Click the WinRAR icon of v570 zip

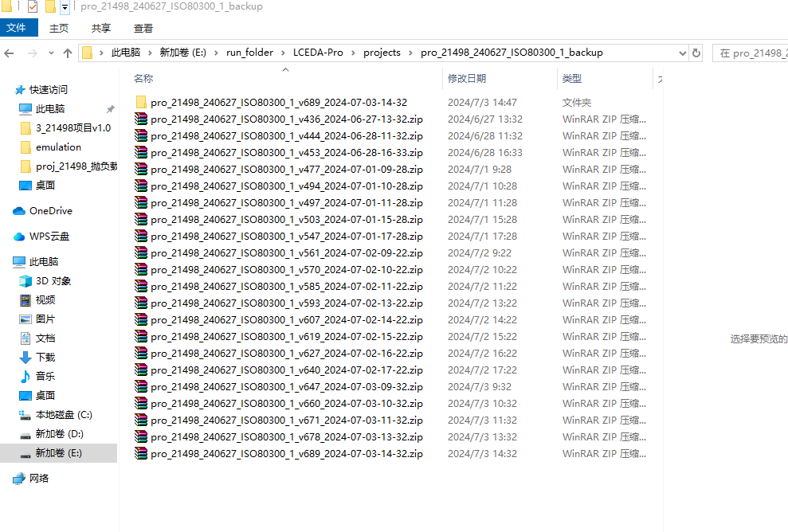coord(141,270)
